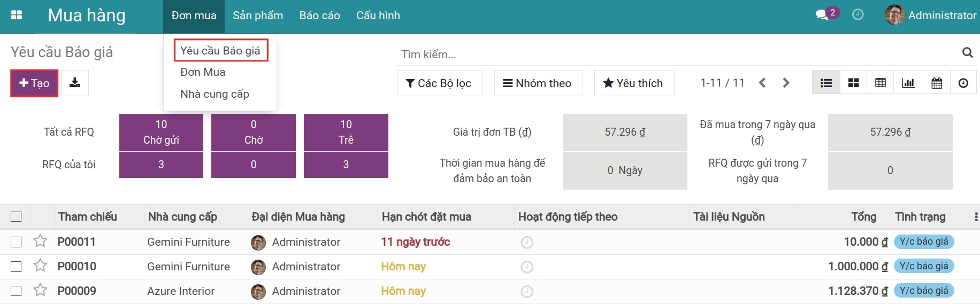The image size is (980, 304).
Task: Click the 10 Trễ tile
Action: [346, 132]
